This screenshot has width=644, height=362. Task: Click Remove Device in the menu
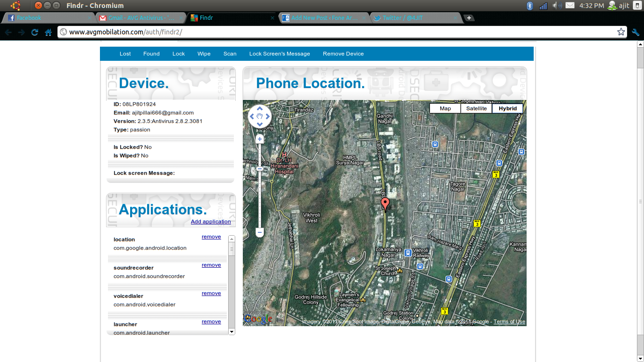click(343, 54)
